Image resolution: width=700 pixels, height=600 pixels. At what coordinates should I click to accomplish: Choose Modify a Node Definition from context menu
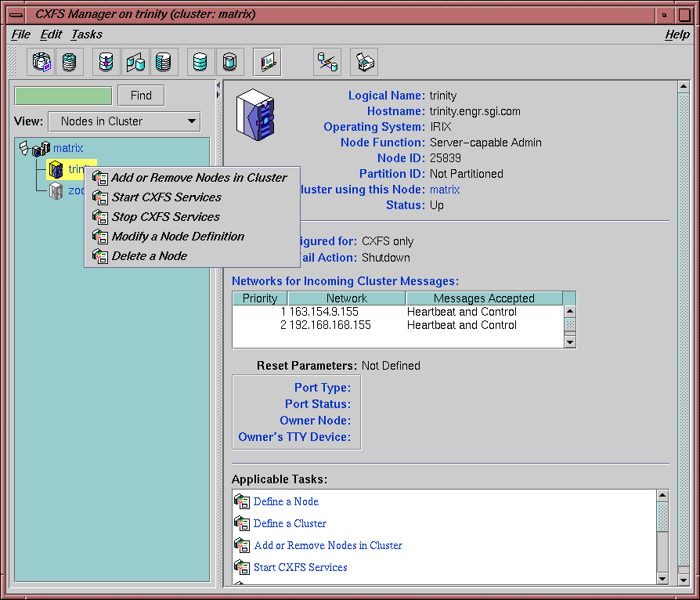click(192, 237)
